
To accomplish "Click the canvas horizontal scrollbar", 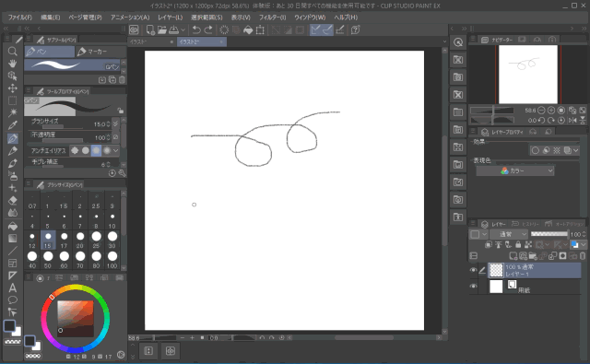I will click(364, 337).
